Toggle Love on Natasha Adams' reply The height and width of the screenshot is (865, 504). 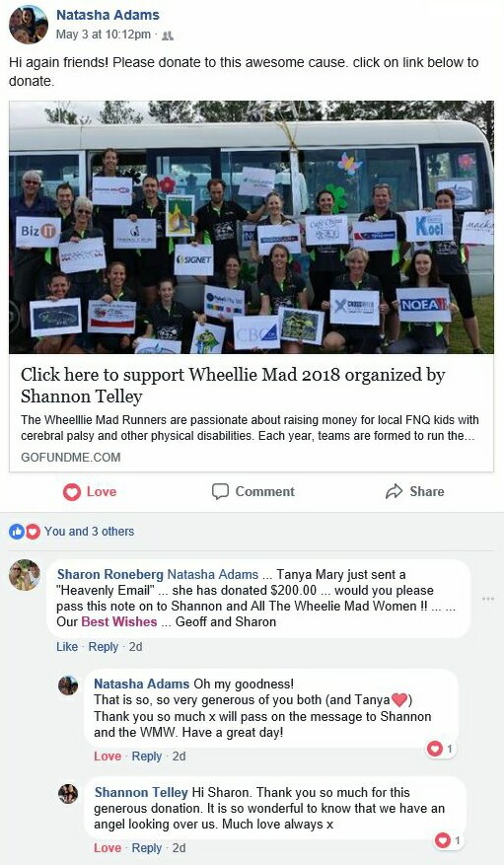[108, 756]
